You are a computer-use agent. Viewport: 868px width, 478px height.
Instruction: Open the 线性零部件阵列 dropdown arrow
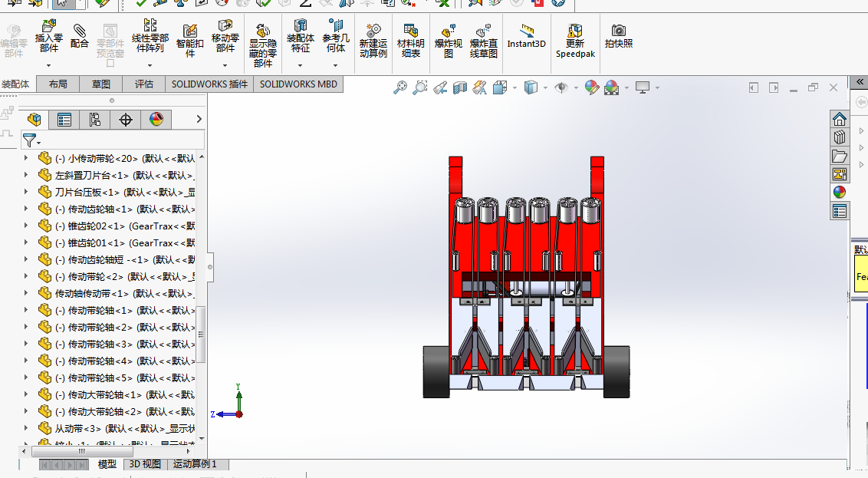150,65
